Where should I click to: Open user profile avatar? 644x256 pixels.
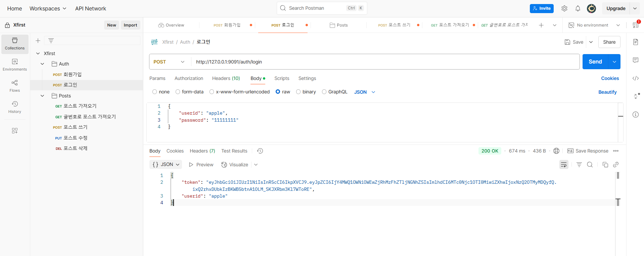tap(591, 8)
